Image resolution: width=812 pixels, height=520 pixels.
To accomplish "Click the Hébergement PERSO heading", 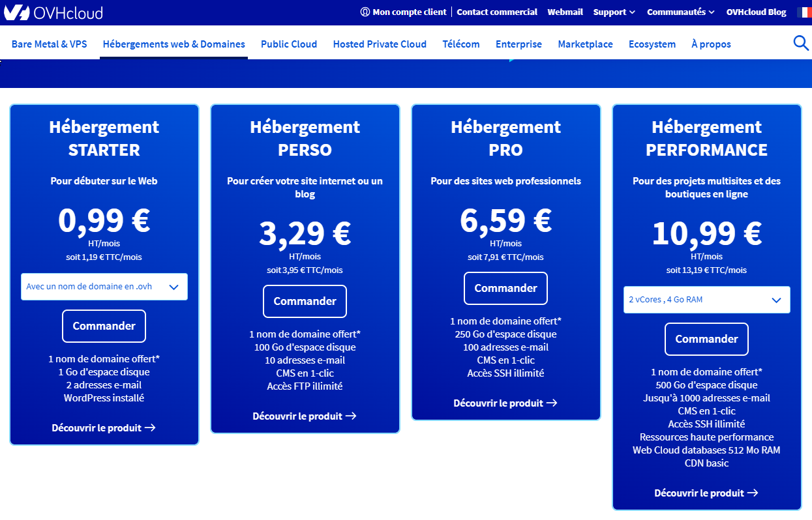I will point(305,138).
